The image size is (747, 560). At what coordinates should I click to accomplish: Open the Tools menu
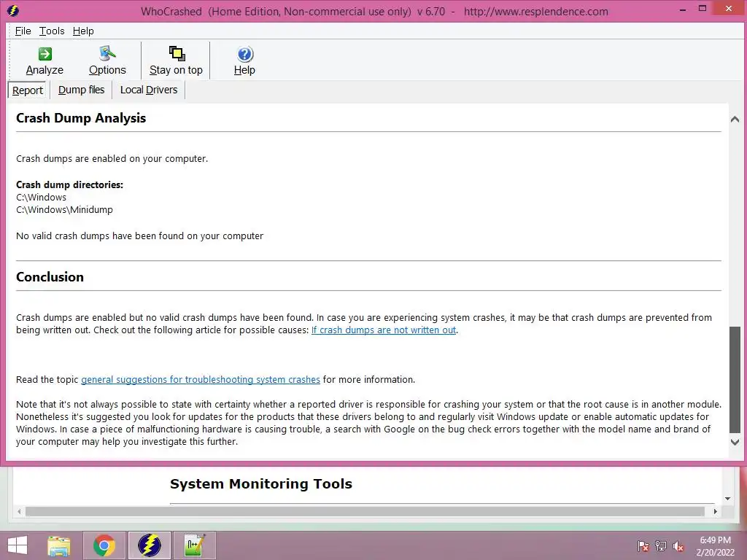[52, 31]
